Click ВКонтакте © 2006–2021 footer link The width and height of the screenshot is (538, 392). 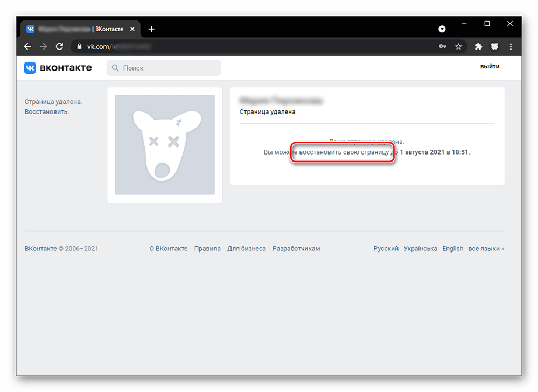pyautogui.click(x=61, y=248)
